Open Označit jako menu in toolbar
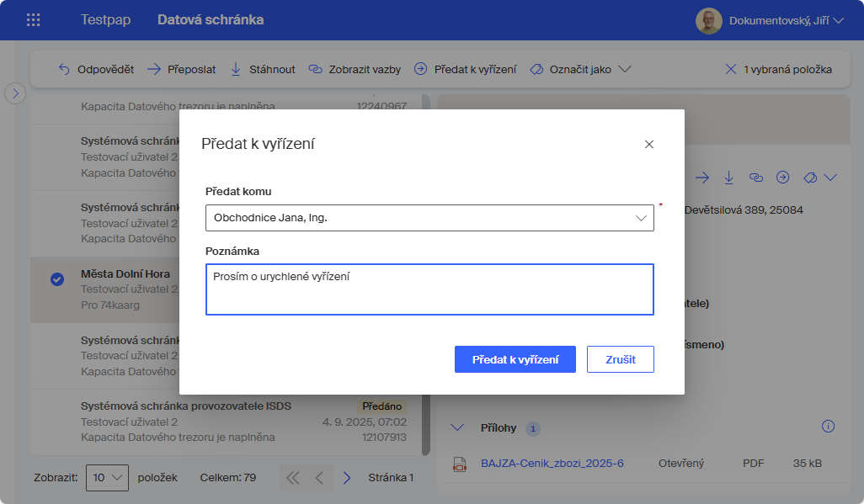Viewport: 864px width, 504px height. [x=580, y=70]
